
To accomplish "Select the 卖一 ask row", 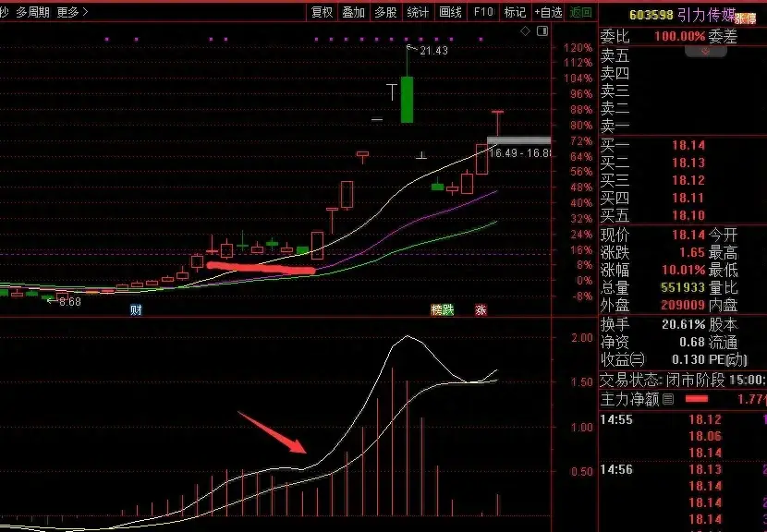I will [x=683, y=127].
